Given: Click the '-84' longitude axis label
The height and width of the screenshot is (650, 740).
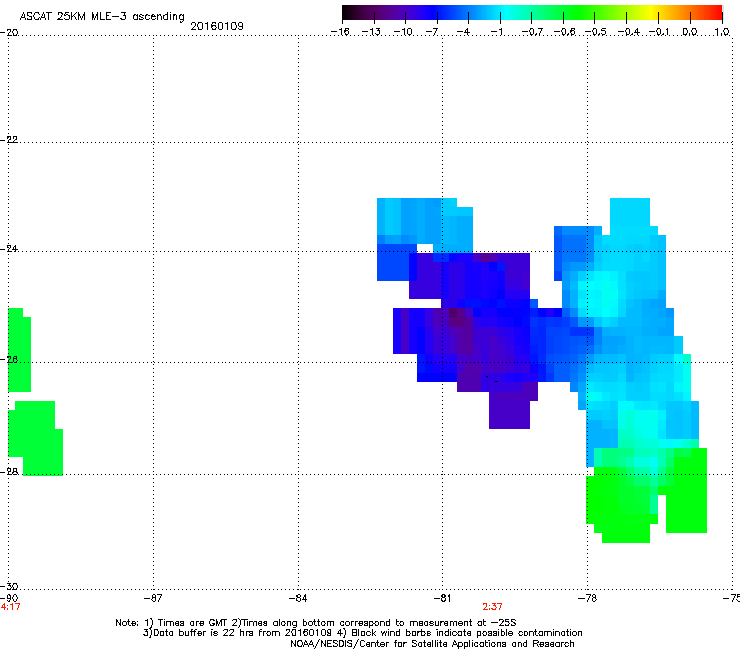Looking at the screenshot, I should (298, 598).
